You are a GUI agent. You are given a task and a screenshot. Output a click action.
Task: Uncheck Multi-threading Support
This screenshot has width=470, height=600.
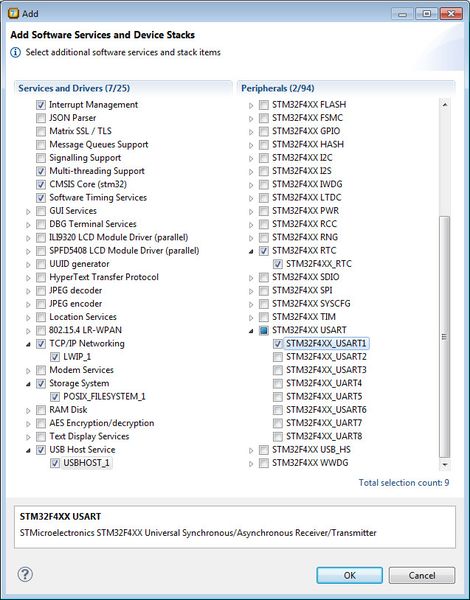point(41,171)
